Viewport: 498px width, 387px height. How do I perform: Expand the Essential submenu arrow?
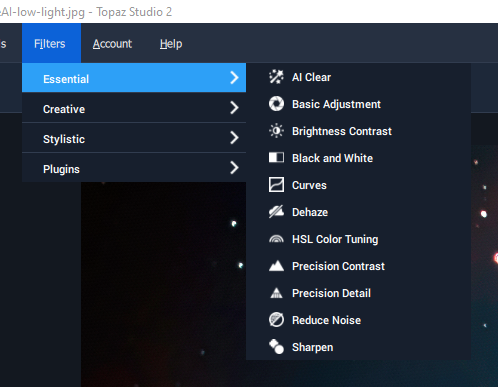click(x=234, y=78)
